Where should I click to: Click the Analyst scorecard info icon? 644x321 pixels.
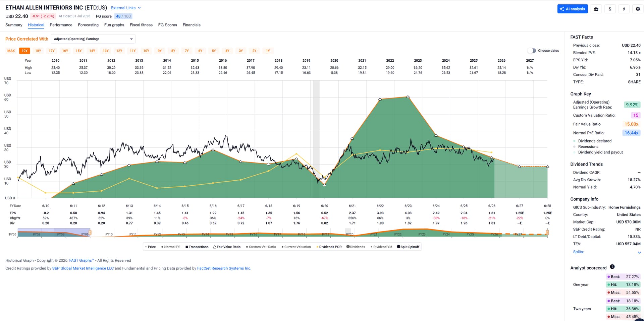pyautogui.click(x=612, y=267)
